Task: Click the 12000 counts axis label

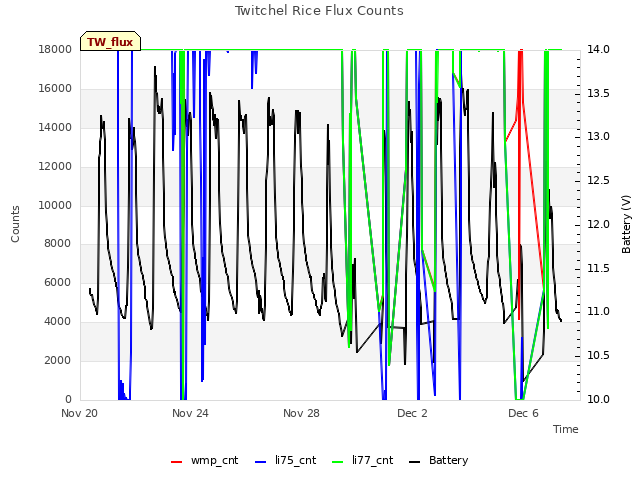Action: (55, 167)
